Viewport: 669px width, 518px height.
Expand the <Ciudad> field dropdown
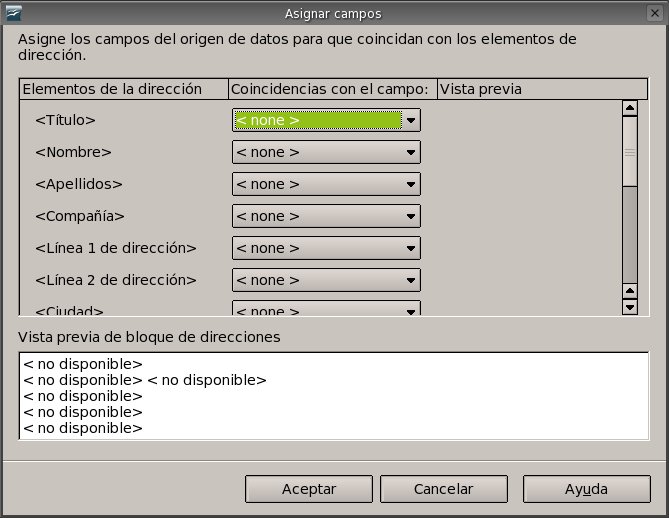tap(411, 310)
